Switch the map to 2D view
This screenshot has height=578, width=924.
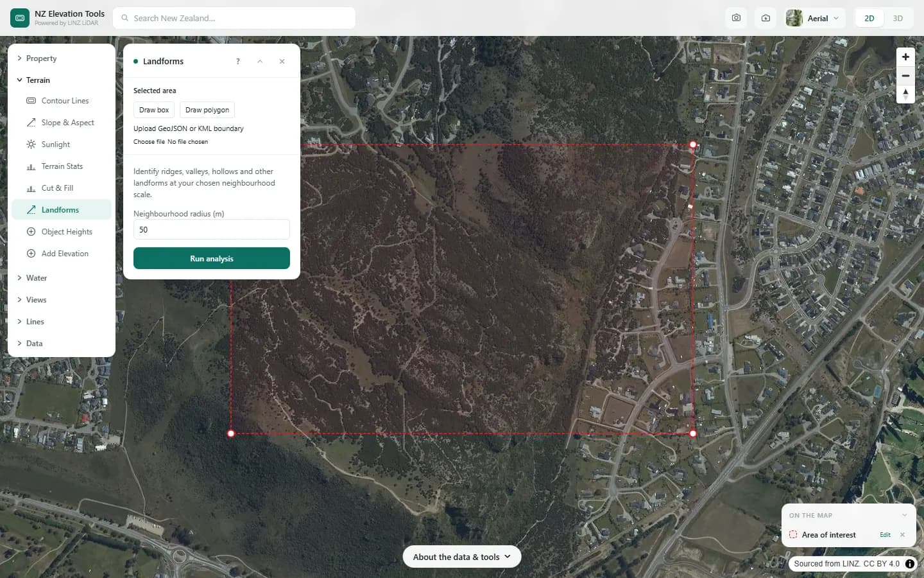tap(869, 19)
